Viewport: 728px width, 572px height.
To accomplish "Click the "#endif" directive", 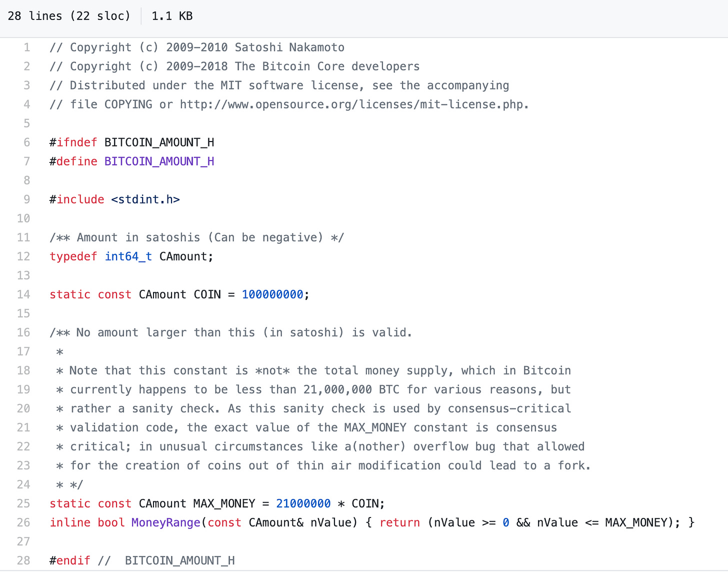I will coord(70,560).
